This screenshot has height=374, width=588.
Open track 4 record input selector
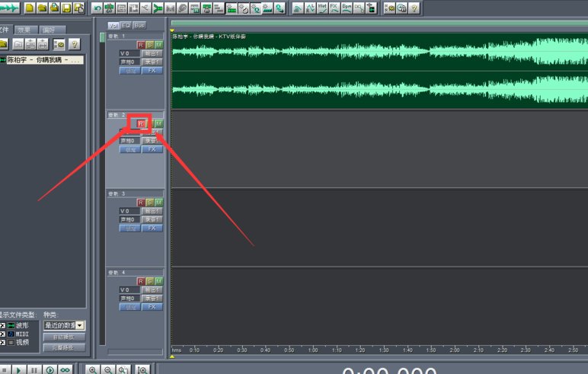(x=152, y=299)
